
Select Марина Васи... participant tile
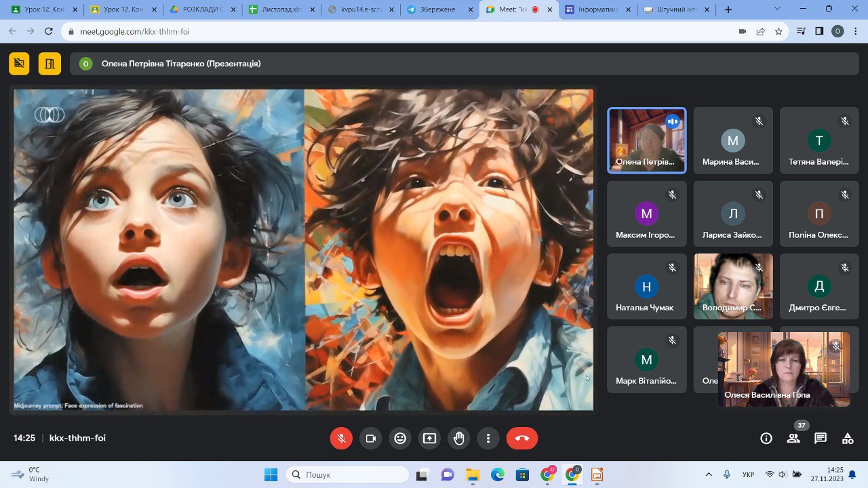733,140
